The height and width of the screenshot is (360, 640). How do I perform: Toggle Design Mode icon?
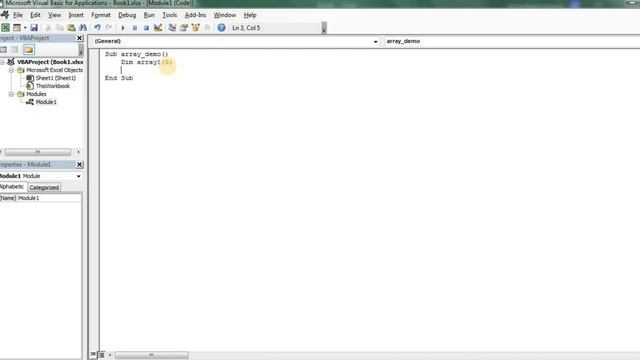158,28
